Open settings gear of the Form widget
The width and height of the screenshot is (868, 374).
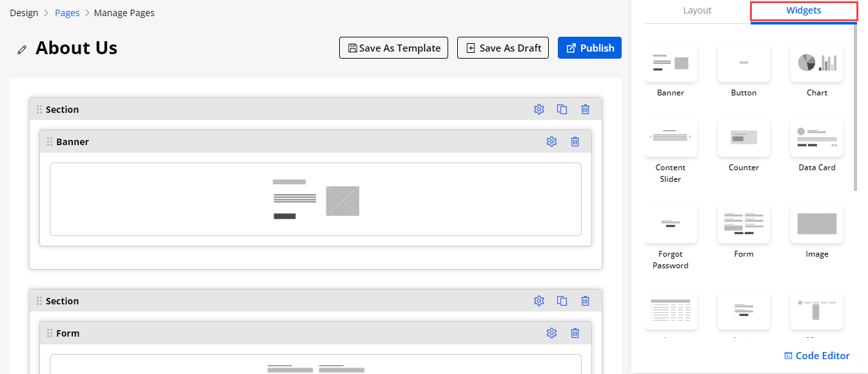(x=551, y=333)
